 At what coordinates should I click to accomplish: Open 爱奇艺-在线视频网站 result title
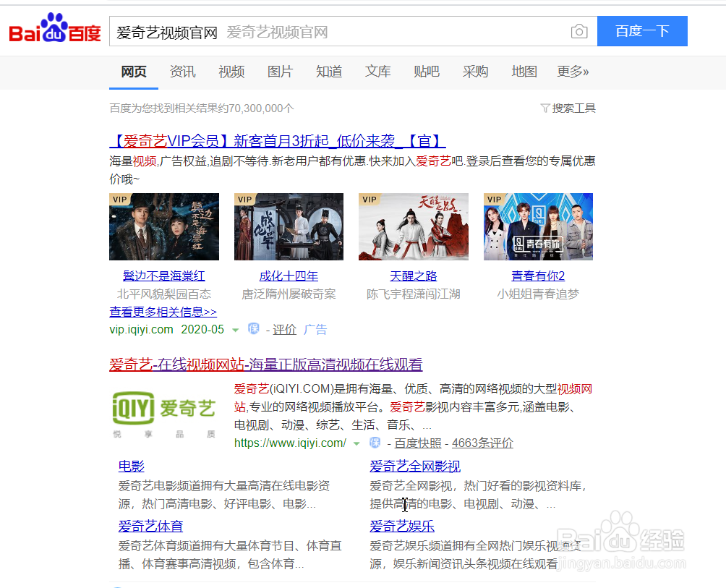pyautogui.click(x=266, y=365)
